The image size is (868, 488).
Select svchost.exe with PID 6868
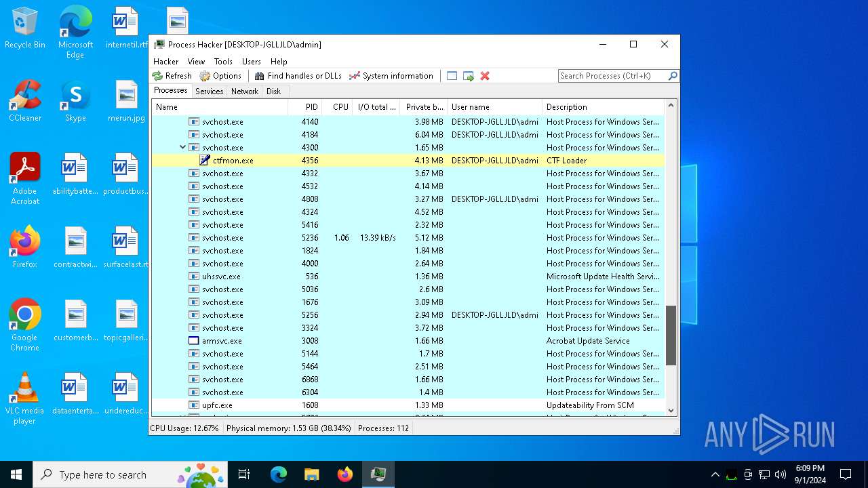coord(408,380)
